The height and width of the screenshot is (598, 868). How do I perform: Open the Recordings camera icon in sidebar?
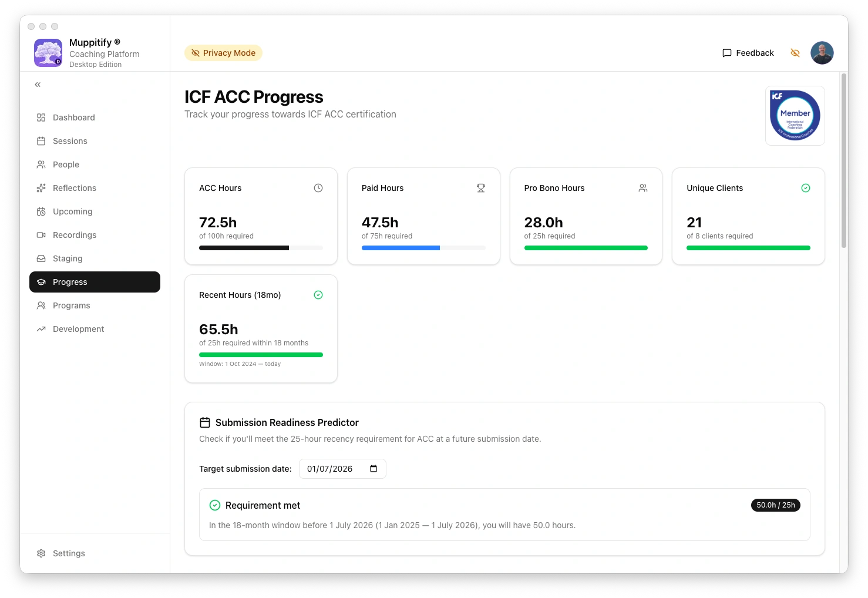pos(41,235)
